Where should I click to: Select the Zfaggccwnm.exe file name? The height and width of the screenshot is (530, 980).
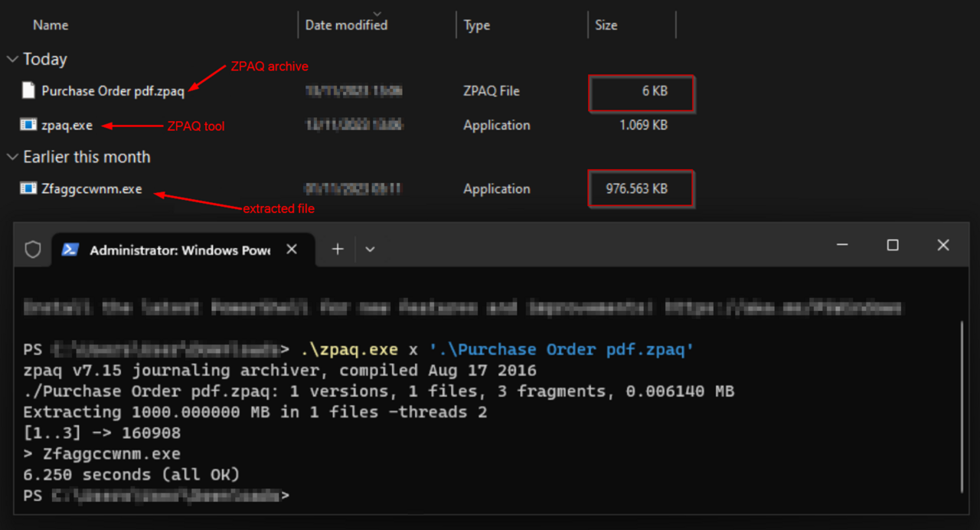tap(92, 188)
